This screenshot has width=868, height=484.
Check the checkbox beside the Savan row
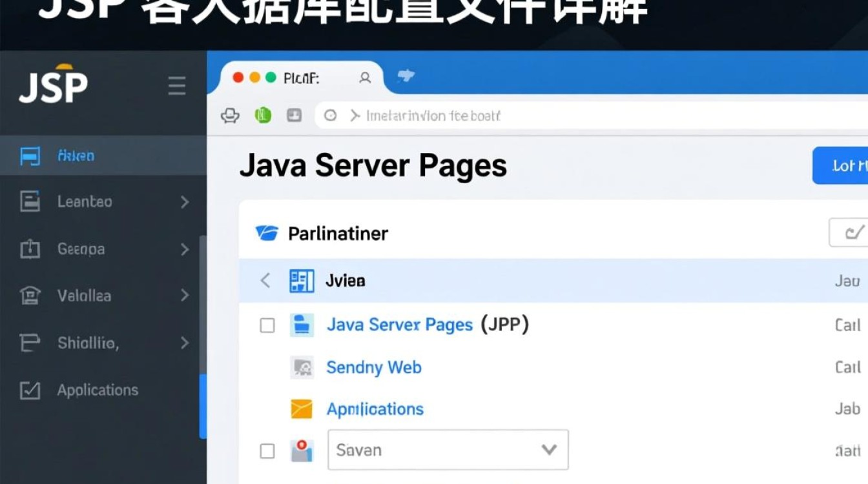tap(267, 451)
